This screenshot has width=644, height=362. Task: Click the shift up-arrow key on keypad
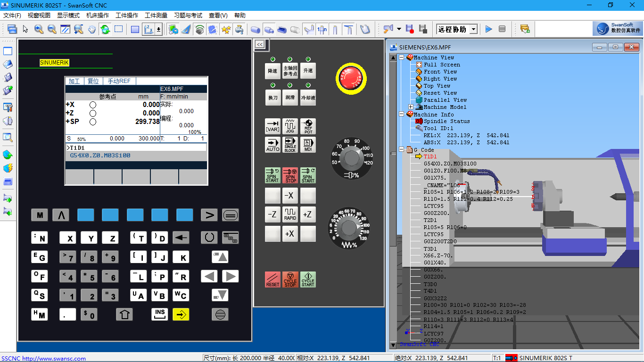[124, 314]
